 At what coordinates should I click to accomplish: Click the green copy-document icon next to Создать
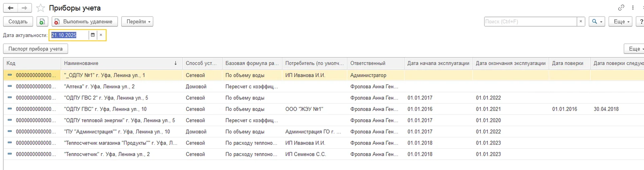(x=42, y=21)
